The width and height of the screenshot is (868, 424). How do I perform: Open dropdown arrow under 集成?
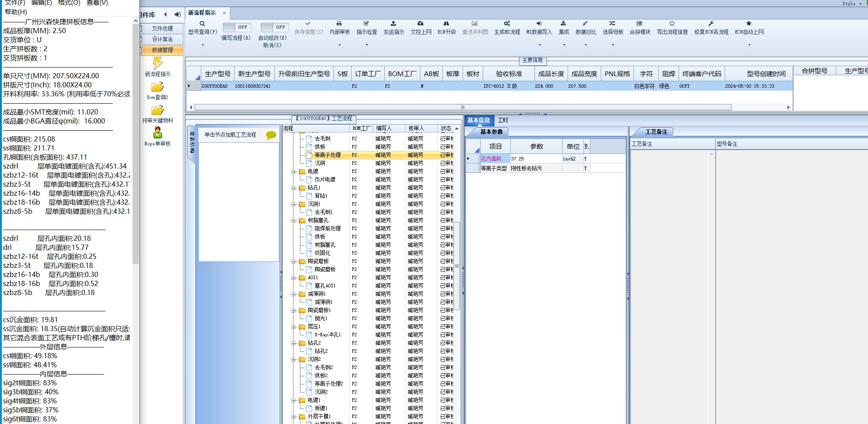pos(563,45)
